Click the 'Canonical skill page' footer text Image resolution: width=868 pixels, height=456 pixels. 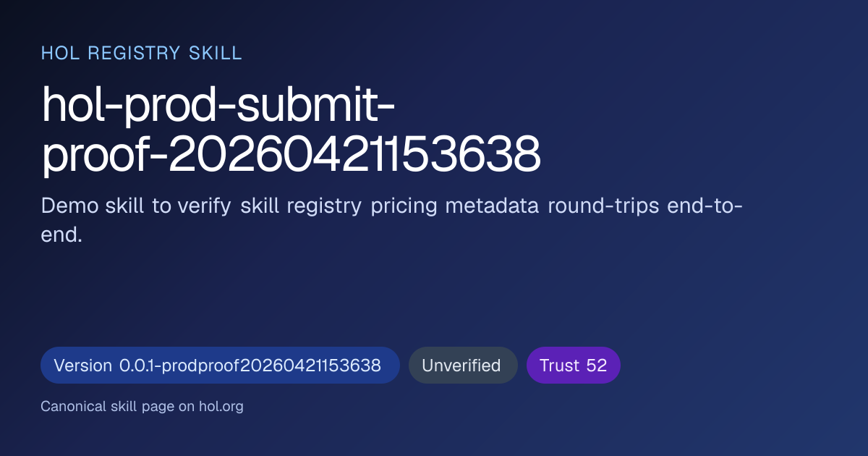coord(108,407)
